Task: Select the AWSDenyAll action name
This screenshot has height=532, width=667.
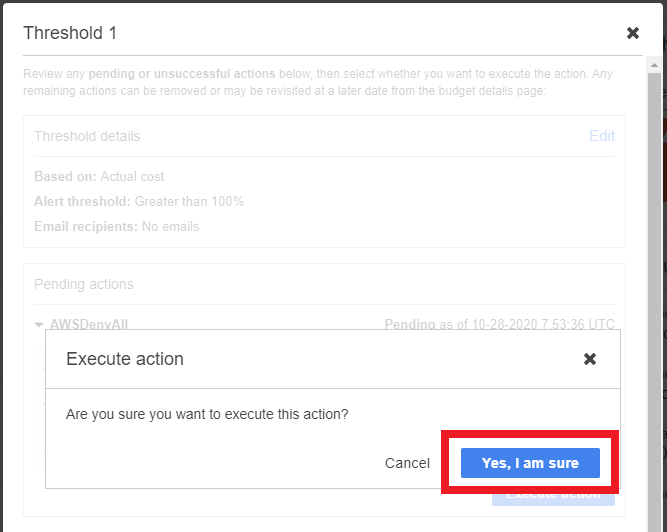Action: [x=89, y=324]
